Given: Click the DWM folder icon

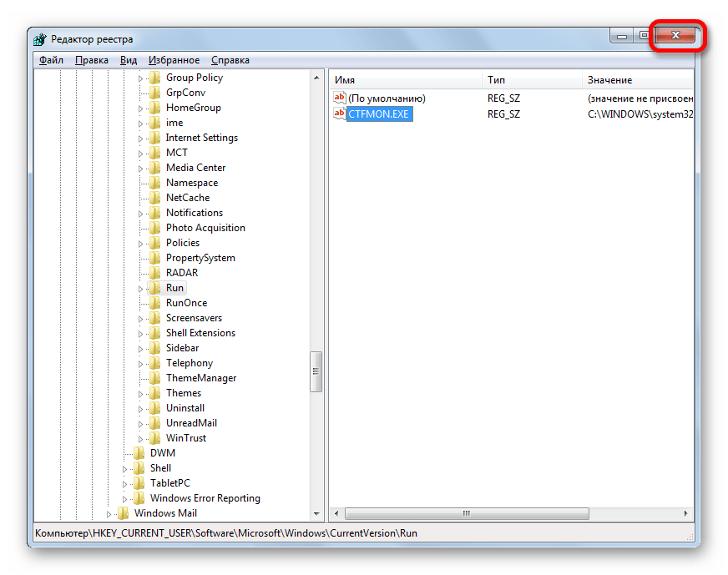Looking at the screenshot, I should point(139,453).
